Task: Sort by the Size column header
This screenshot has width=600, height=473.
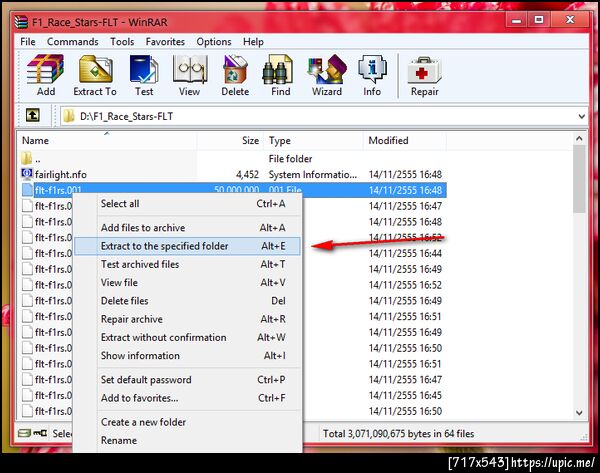Action: point(230,140)
